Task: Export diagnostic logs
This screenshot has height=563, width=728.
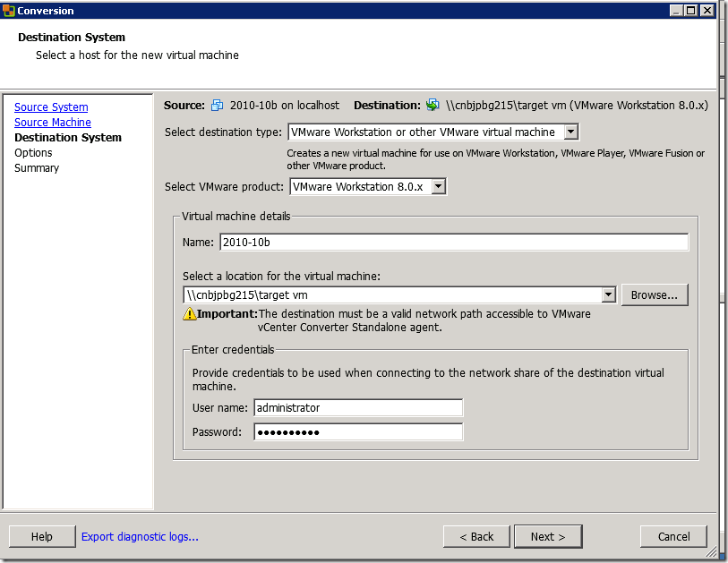Action: click(140, 537)
